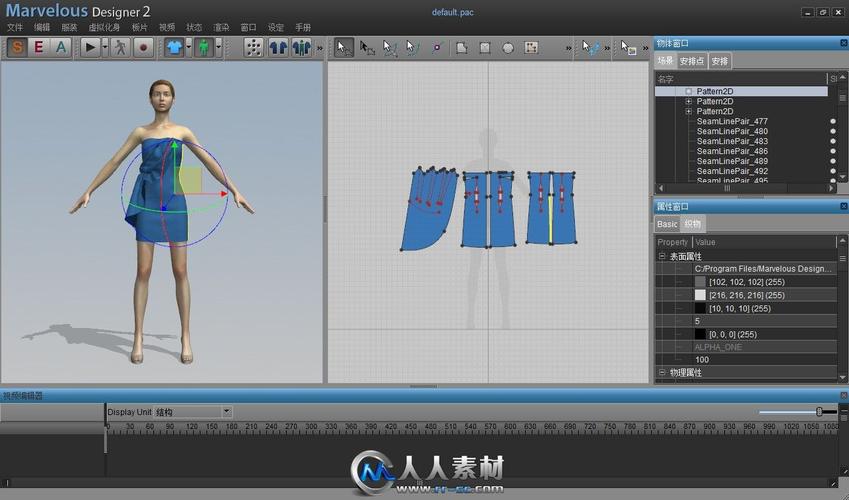This screenshot has width=849, height=500.
Task: Click the gray [102, 102, 102] color swatch
Action: click(700, 282)
